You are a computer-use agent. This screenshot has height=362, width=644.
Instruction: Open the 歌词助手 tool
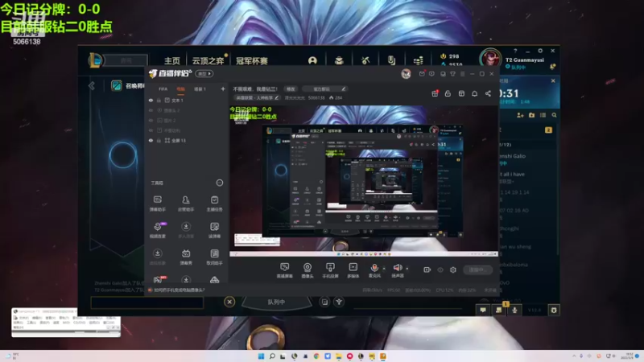[x=214, y=257]
